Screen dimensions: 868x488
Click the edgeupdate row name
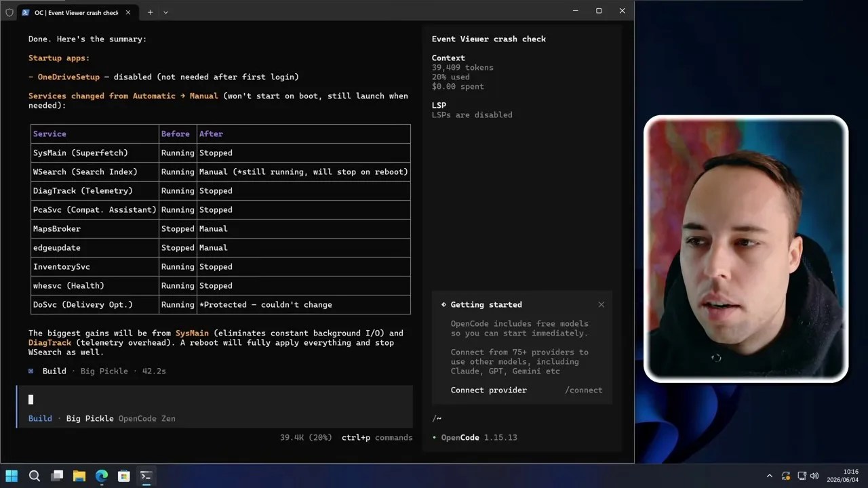(x=57, y=248)
